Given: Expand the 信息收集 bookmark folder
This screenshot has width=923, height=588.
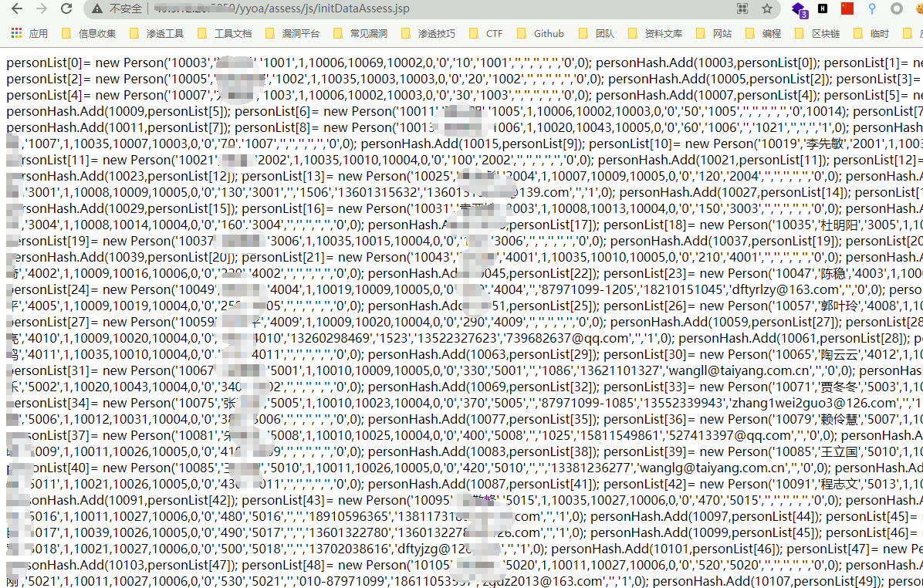Looking at the screenshot, I should pos(89,34).
